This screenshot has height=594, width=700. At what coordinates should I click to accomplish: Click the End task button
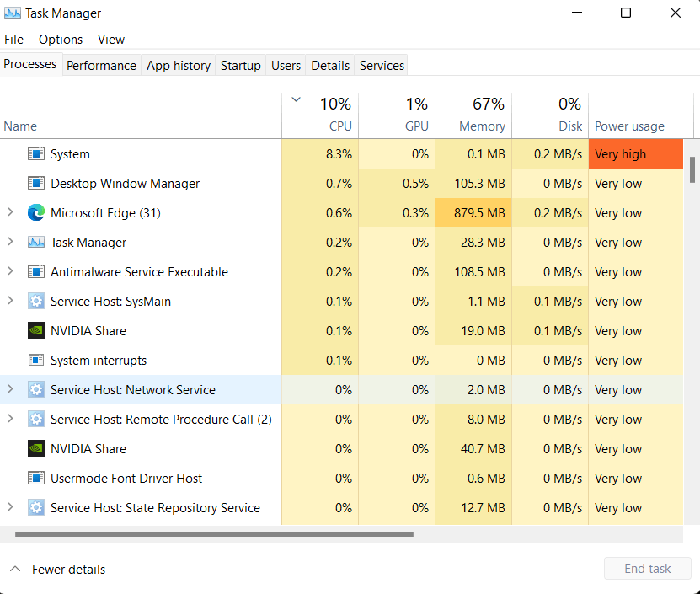point(647,568)
